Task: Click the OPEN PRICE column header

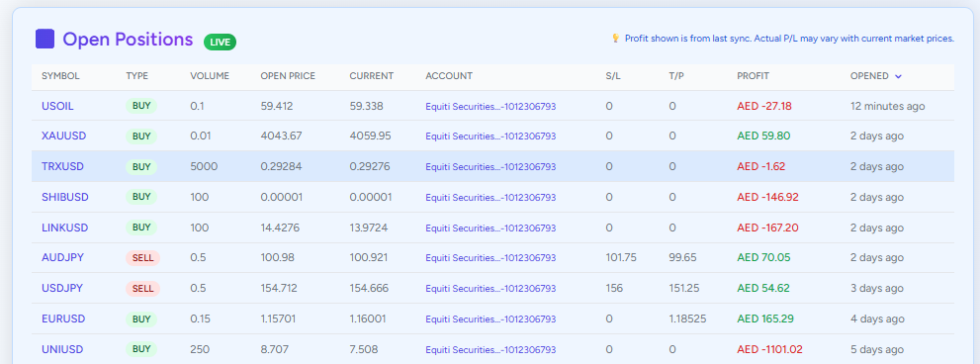Action: (288, 76)
